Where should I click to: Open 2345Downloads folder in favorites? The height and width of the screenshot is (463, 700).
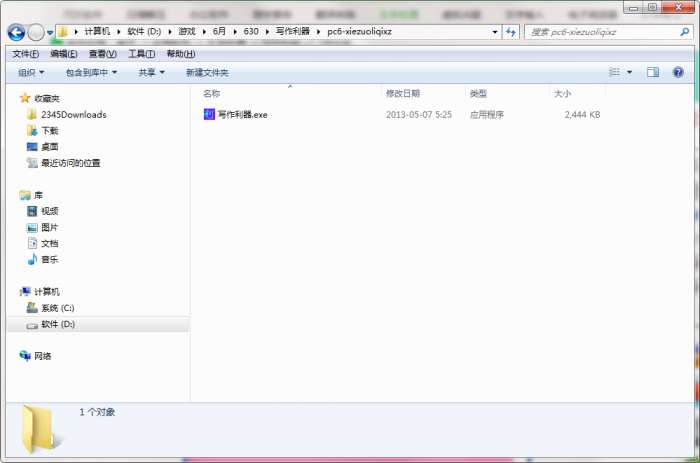[x=73, y=115]
